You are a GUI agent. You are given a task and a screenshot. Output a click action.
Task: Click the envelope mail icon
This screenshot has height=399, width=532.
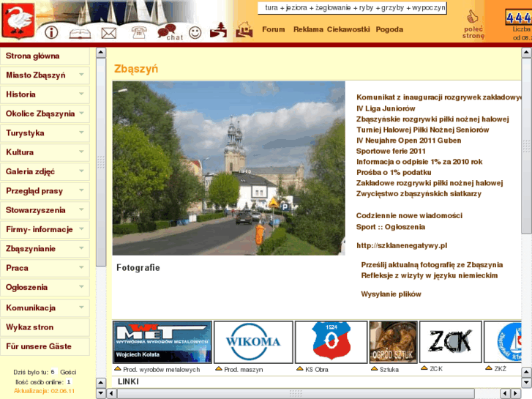point(109,33)
